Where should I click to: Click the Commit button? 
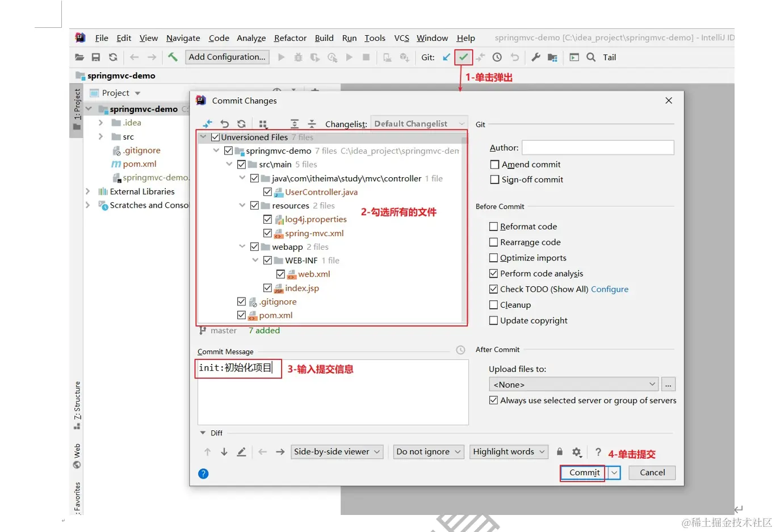coord(584,472)
